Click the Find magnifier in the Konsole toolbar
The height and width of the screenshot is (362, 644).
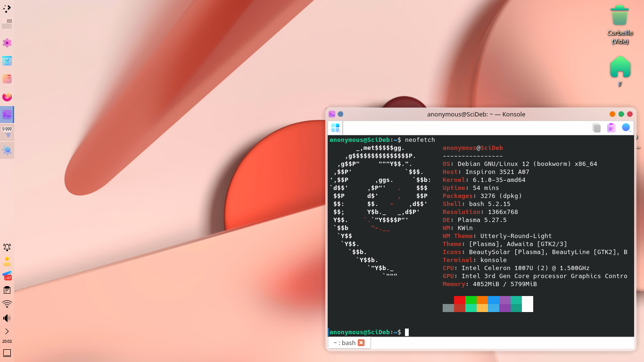click(626, 128)
